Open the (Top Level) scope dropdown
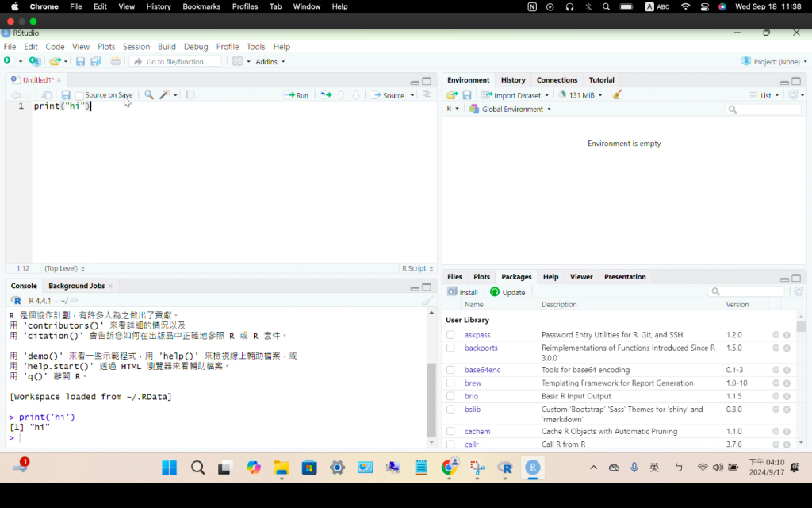The height and width of the screenshot is (508, 812). click(x=64, y=268)
